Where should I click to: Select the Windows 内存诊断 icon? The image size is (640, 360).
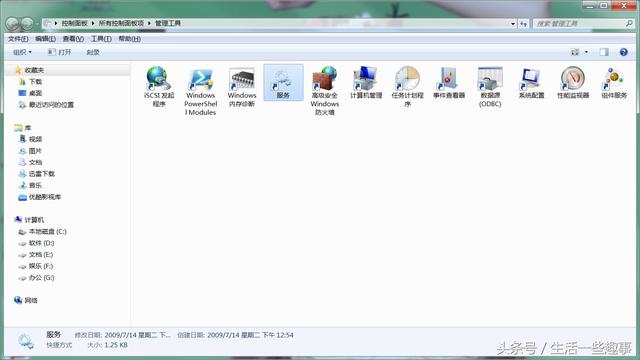point(242,87)
